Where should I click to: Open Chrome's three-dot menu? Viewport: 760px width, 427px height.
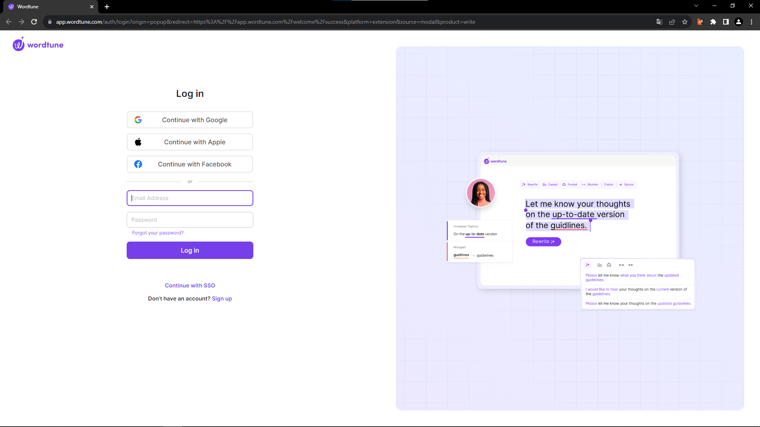751,22
